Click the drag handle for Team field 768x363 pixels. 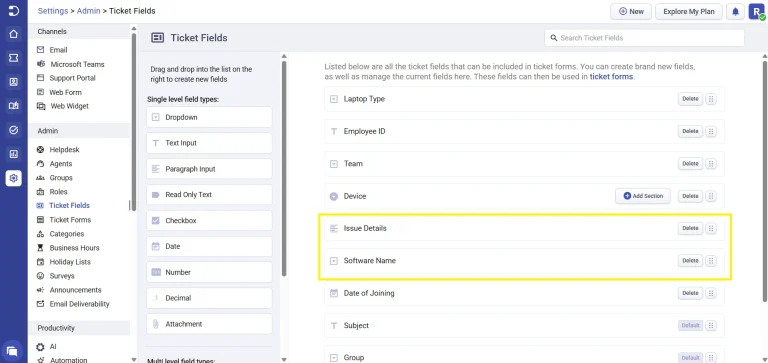[711, 164]
